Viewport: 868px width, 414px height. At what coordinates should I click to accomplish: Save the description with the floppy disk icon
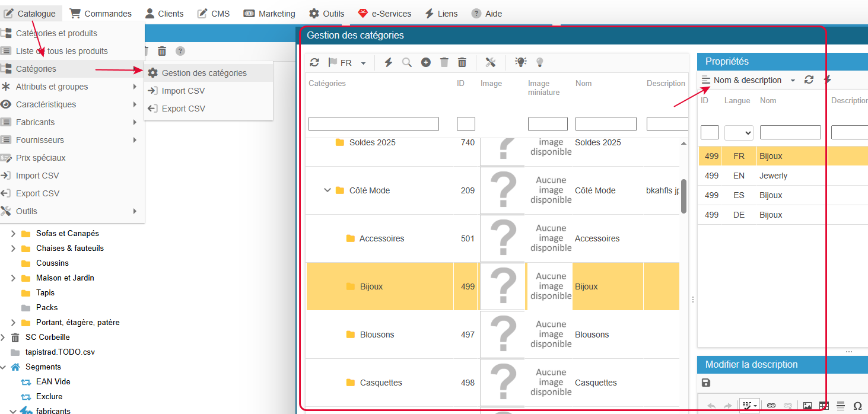[x=706, y=383]
